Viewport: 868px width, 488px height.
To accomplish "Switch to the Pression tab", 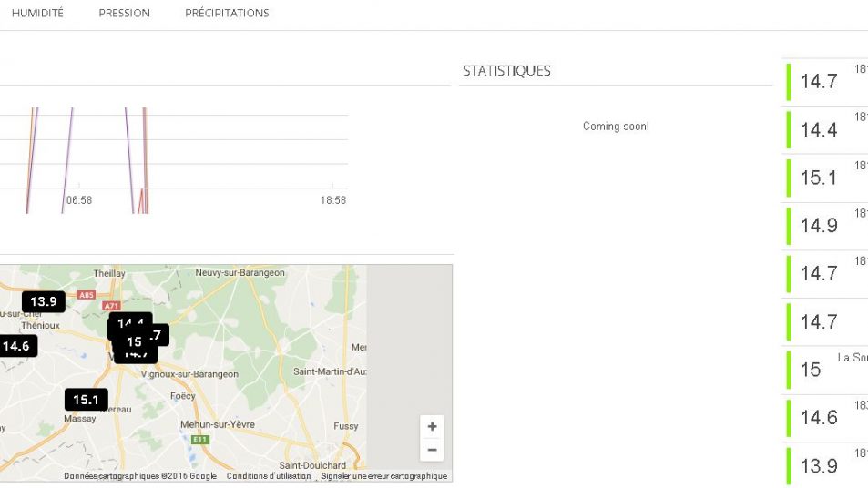I will pyautogui.click(x=124, y=14).
